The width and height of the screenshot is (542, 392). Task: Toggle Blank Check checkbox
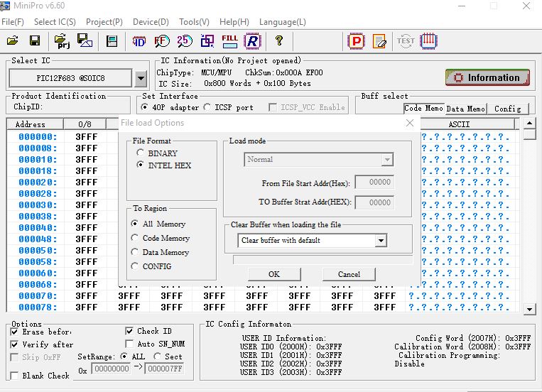coord(14,376)
